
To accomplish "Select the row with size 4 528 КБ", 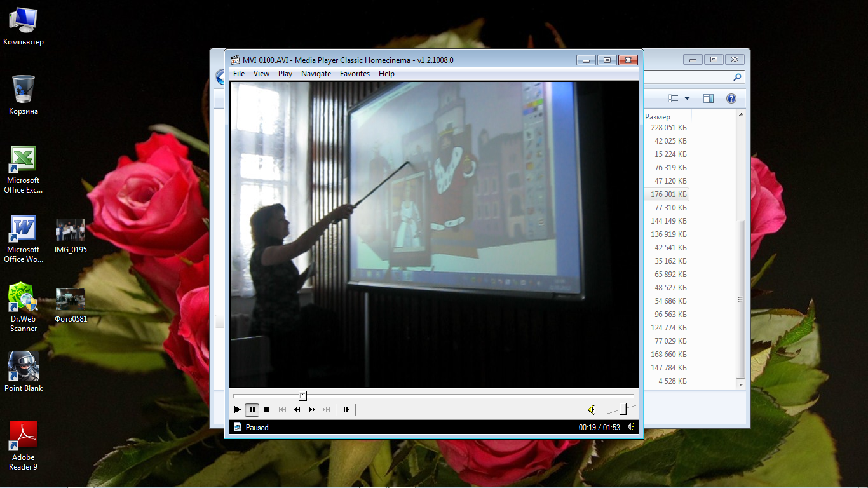I will 672,381.
